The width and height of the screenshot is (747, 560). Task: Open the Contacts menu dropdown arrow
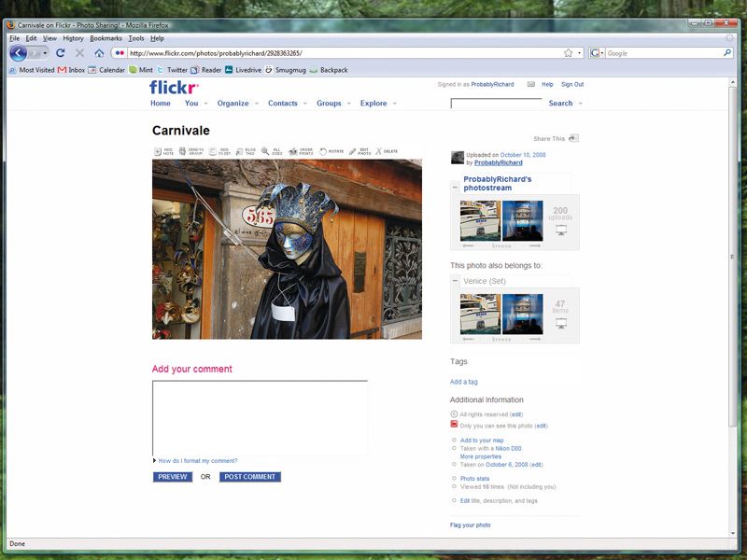(305, 104)
